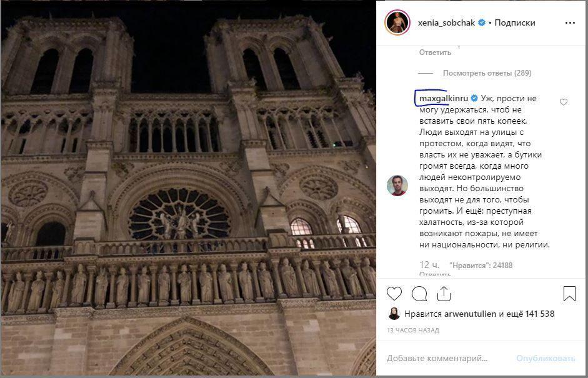Click xenia_sobchak verified badge
This screenshot has width=588, height=378.
482,23
